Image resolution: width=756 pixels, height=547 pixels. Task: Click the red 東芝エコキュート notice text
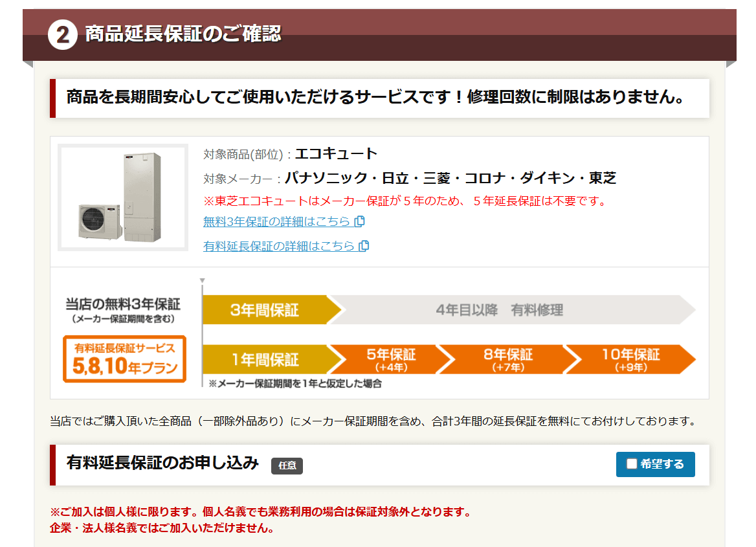coord(405,201)
